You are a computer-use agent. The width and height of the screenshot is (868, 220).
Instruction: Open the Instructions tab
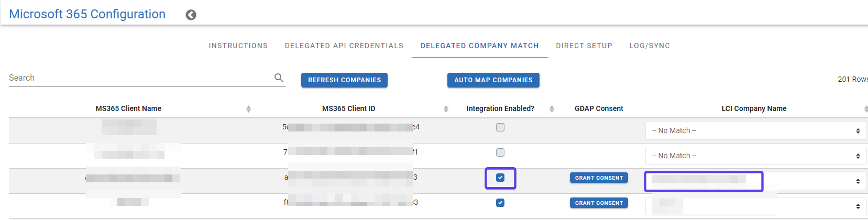click(x=238, y=46)
